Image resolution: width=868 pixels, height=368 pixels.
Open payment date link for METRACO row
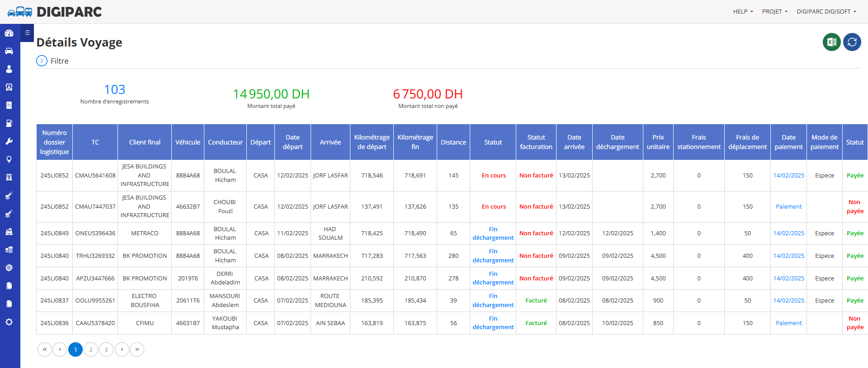pyautogui.click(x=788, y=233)
